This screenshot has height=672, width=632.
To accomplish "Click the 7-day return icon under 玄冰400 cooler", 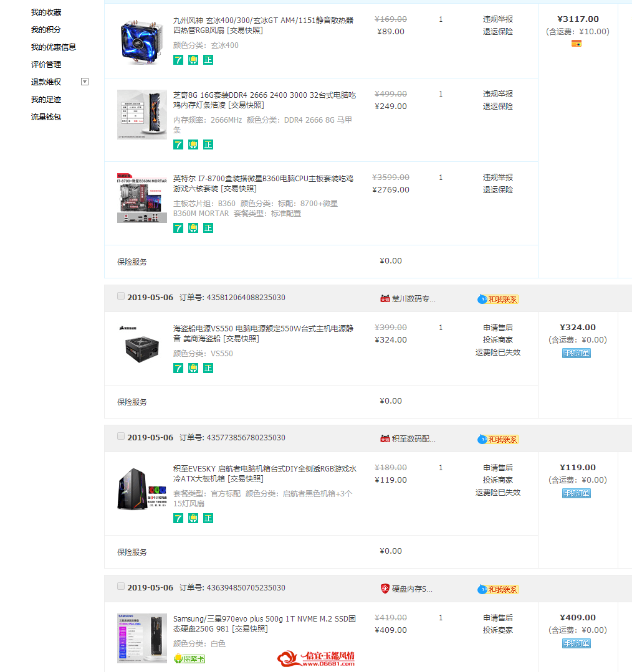I will (x=178, y=60).
